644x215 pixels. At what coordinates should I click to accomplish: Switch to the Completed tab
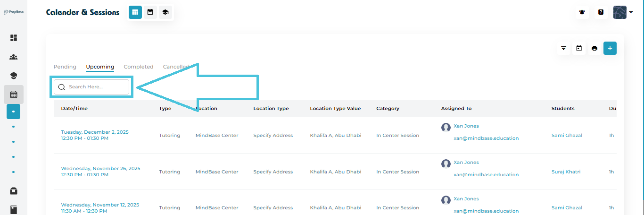(139, 67)
